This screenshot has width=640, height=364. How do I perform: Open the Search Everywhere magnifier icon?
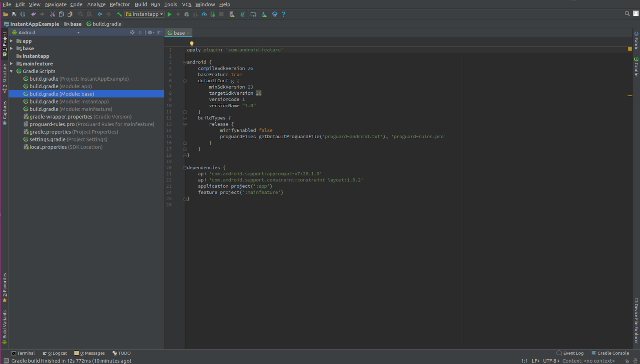(x=627, y=14)
